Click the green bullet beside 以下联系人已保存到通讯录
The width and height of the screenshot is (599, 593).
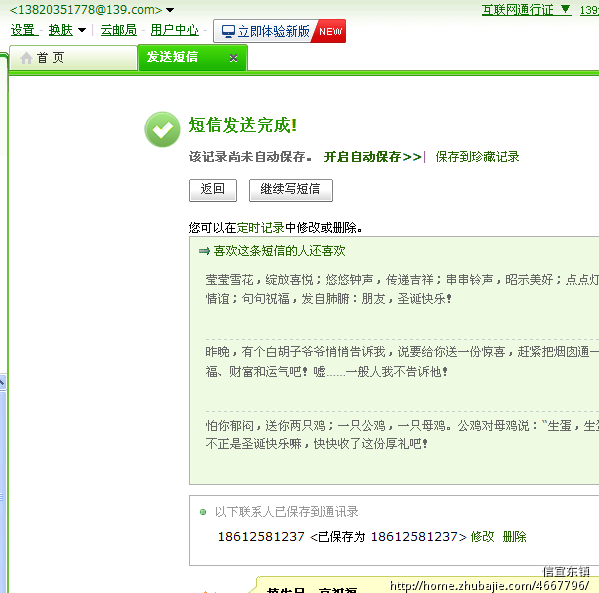click(x=203, y=512)
